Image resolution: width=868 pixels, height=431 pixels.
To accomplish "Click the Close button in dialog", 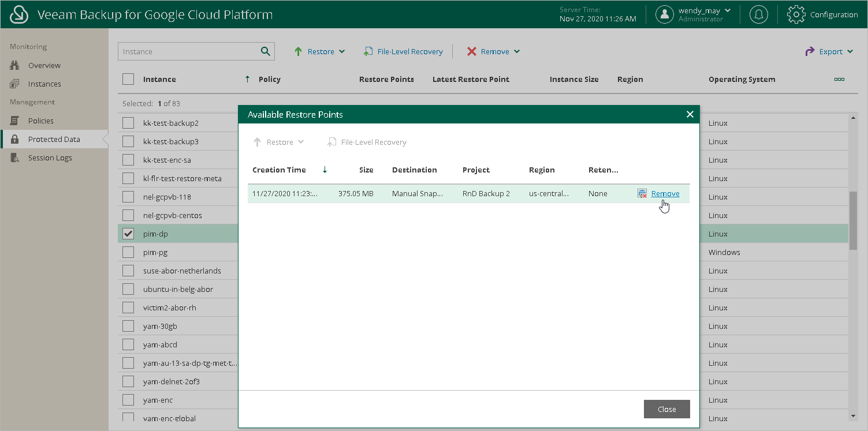I will 666,409.
